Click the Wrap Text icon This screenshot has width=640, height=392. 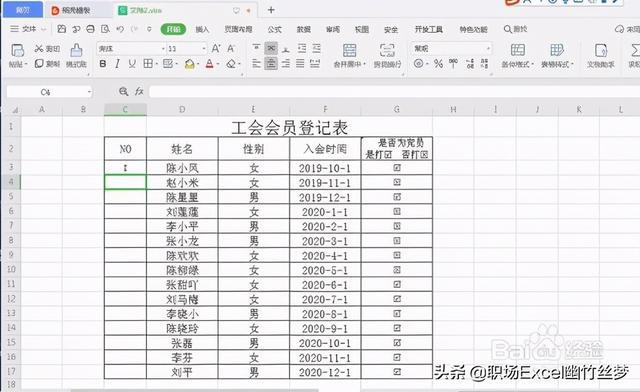coord(387,50)
